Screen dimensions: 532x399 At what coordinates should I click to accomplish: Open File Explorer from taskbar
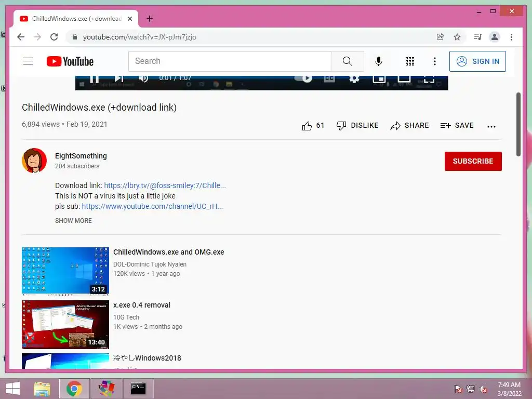coord(42,389)
